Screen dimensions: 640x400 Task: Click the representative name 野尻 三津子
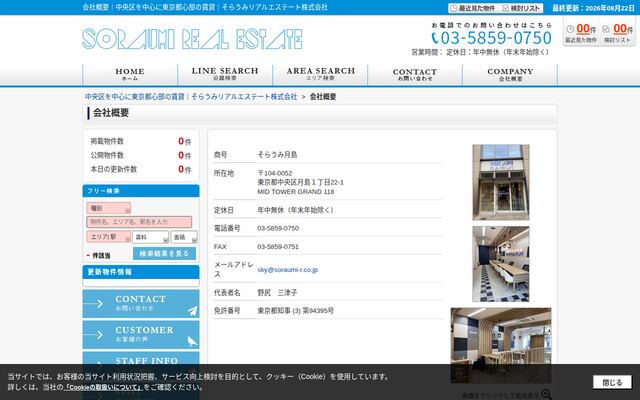[277, 293]
